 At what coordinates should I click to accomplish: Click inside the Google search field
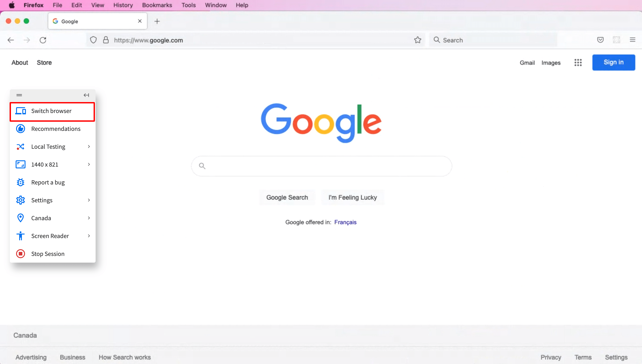pyautogui.click(x=321, y=166)
